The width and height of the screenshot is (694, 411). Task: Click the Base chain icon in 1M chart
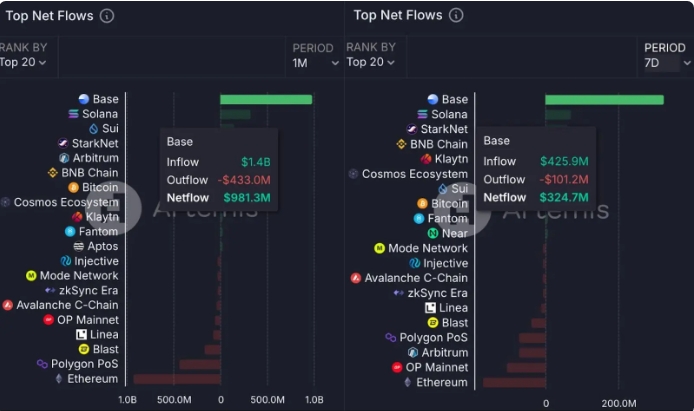84,99
